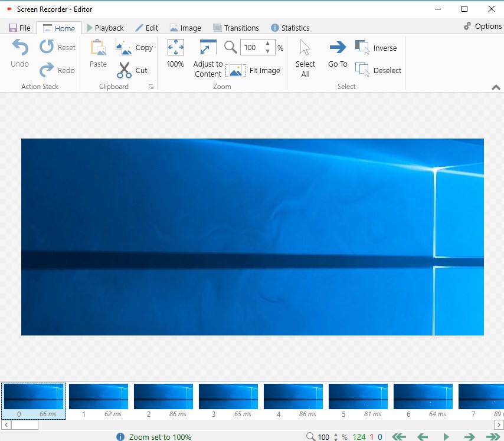
Task: Click Inverse selection icon
Action: (x=362, y=47)
